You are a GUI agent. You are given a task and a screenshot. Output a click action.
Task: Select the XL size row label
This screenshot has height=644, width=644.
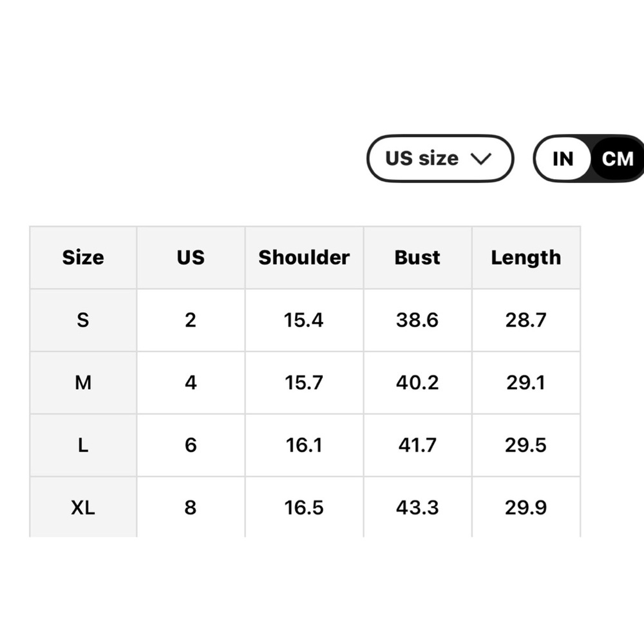[x=83, y=507]
